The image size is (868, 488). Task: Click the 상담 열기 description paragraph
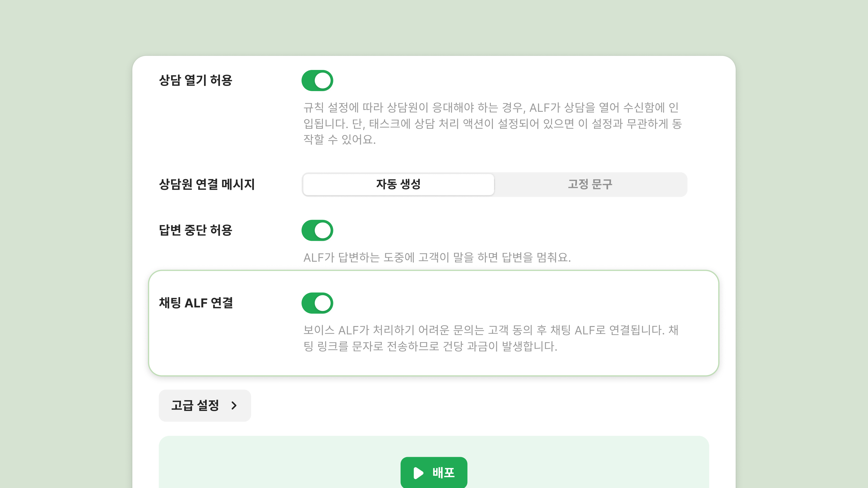coord(492,123)
